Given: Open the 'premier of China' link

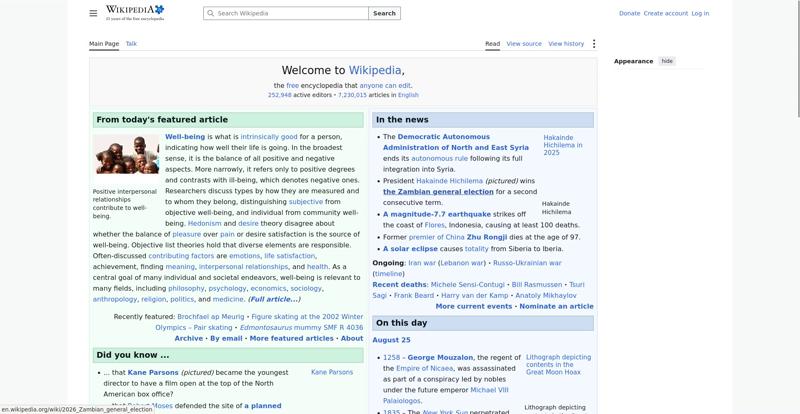Looking at the screenshot, I should (x=437, y=237).
